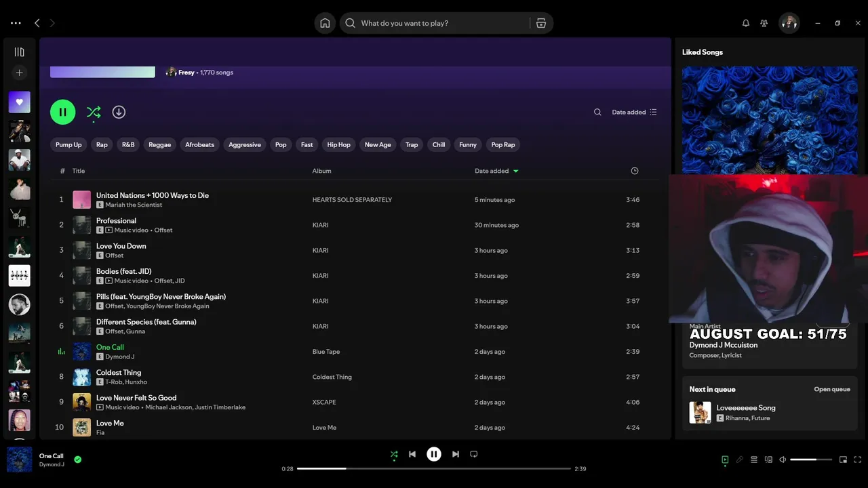Viewport: 868px width, 488px height.
Task: Skip to the previous track
Action: point(412,454)
